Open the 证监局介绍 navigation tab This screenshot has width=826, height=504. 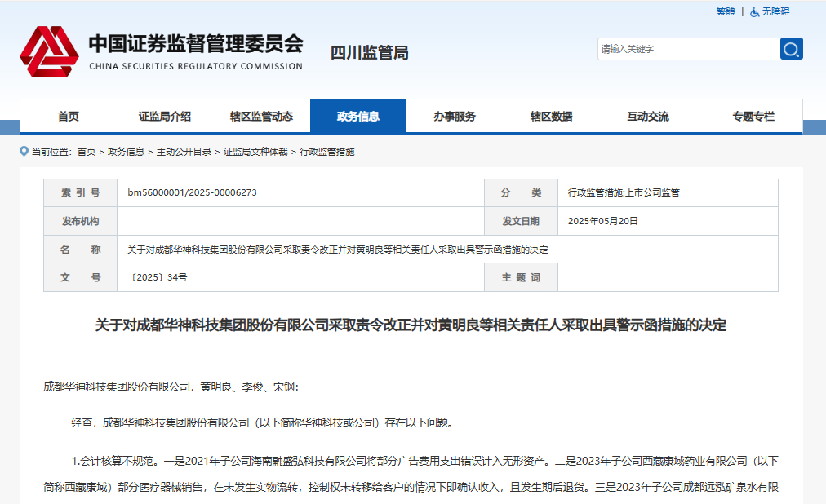165,117
